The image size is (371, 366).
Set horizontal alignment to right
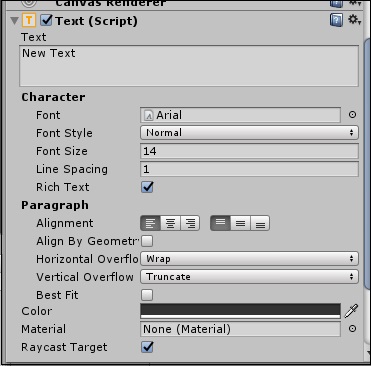tap(190, 223)
